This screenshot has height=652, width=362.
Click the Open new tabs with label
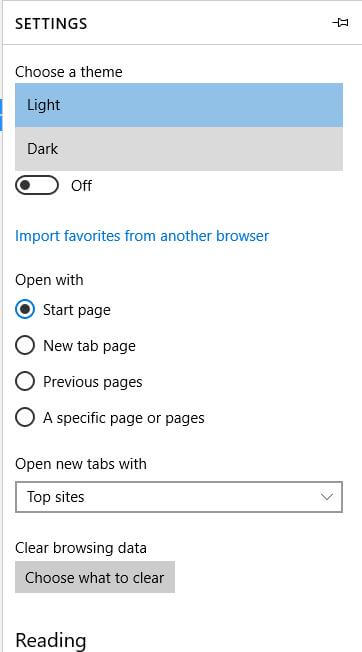(x=81, y=464)
